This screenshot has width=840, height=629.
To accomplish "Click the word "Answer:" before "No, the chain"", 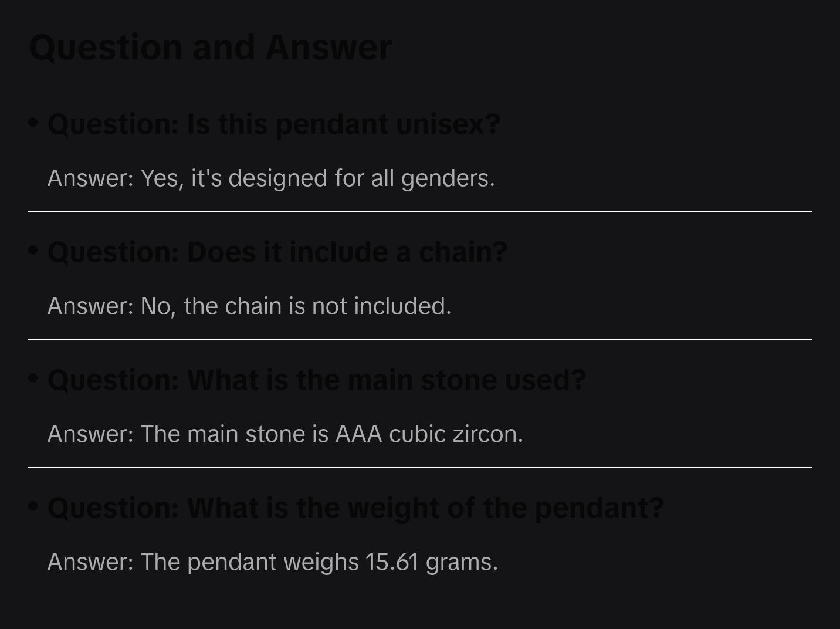I will pos(91,306).
